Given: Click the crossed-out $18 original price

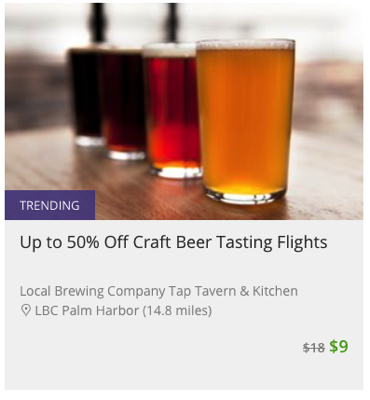Looking at the screenshot, I should pyautogui.click(x=314, y=348).
